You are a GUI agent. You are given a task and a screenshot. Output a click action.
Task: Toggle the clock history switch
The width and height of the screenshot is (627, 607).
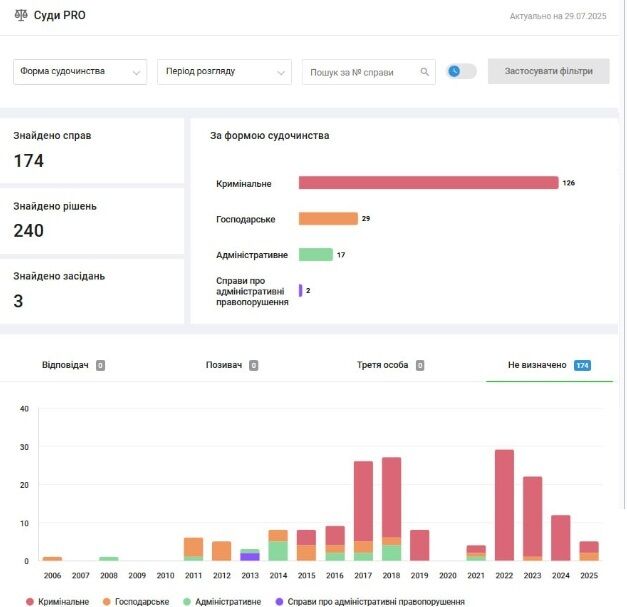pos(461,71)
